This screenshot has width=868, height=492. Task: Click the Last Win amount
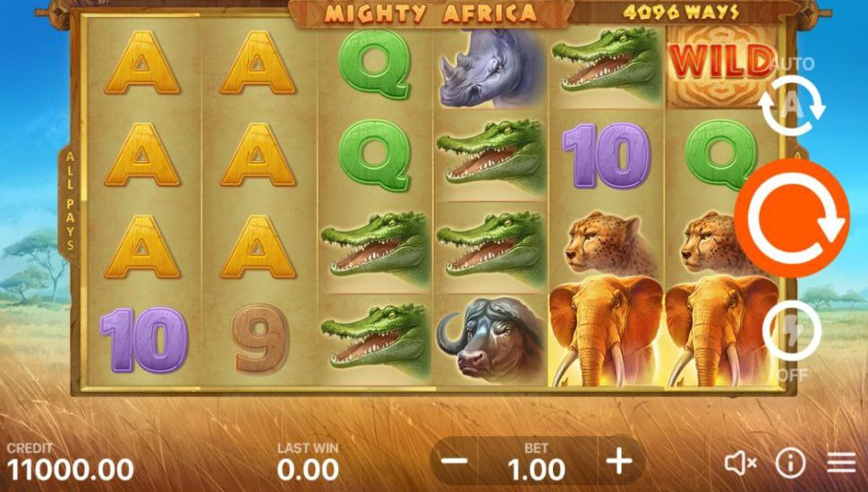(308, 470)
